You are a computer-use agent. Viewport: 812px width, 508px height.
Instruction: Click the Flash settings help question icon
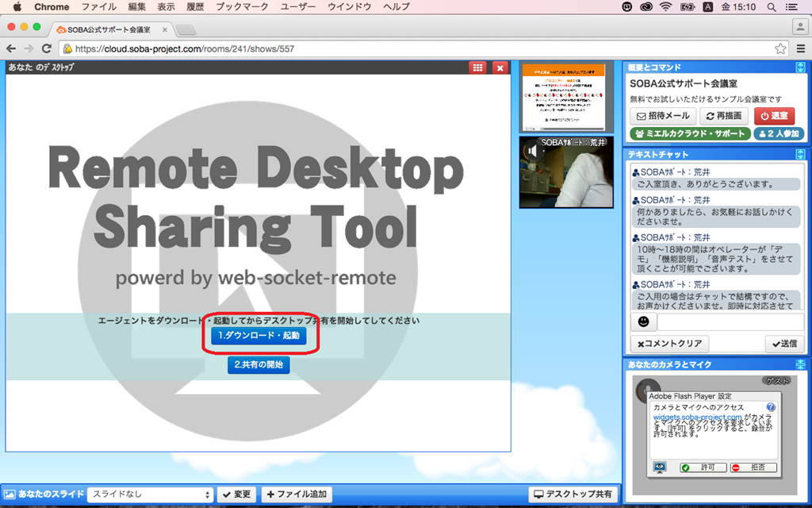tap(771, 407)
